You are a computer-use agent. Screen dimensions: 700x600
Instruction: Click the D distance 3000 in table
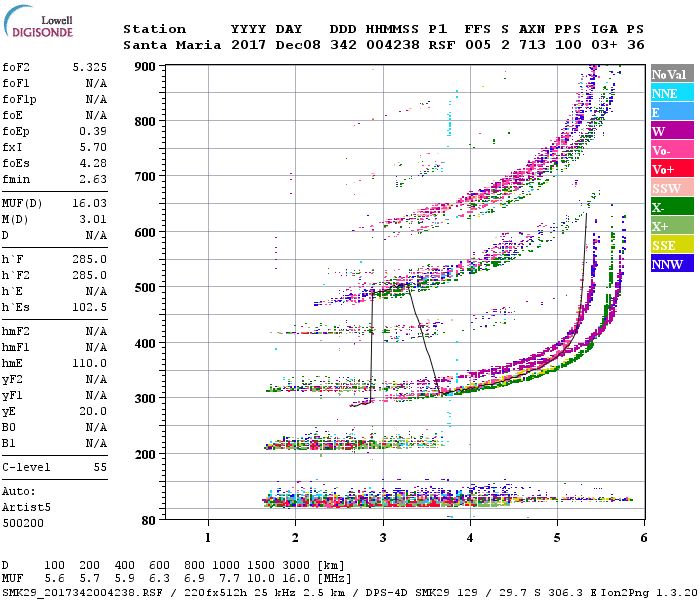tap(296, 565)
